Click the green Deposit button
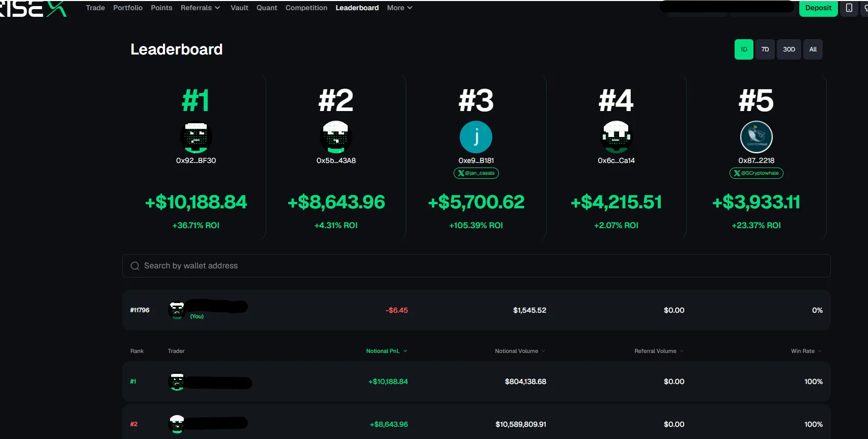 818,8
